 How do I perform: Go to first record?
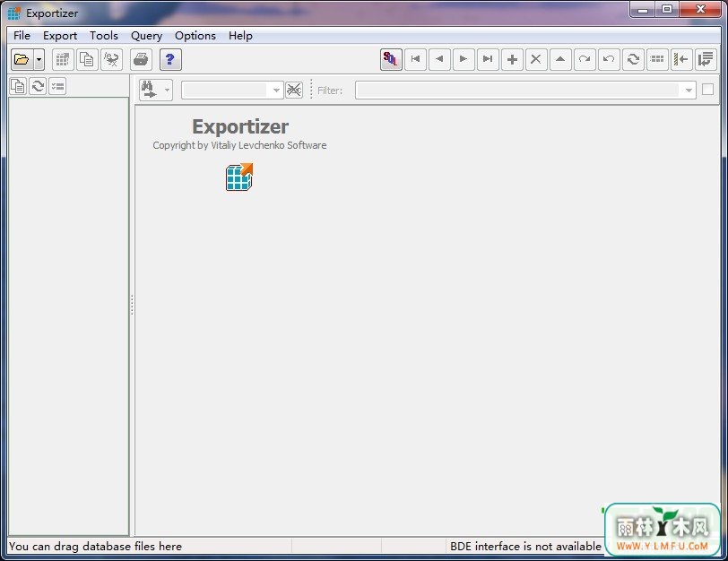click(x=415, y=59)
